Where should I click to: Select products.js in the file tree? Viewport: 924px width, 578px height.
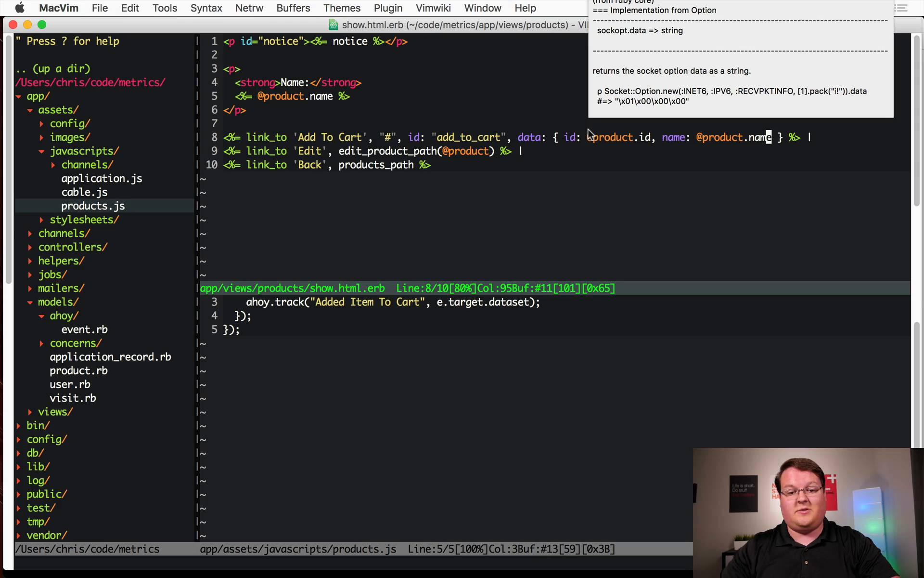pyautogui.click(x=93, y=206)
